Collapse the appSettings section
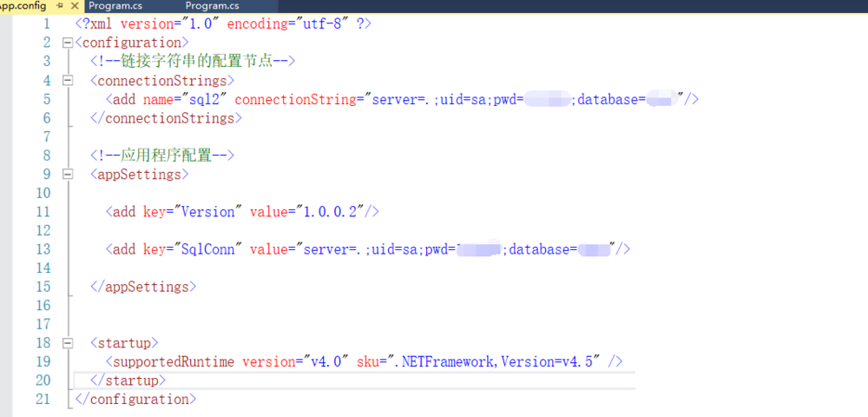The width and height of the screenshot is (868, 417). pos(69,174)
